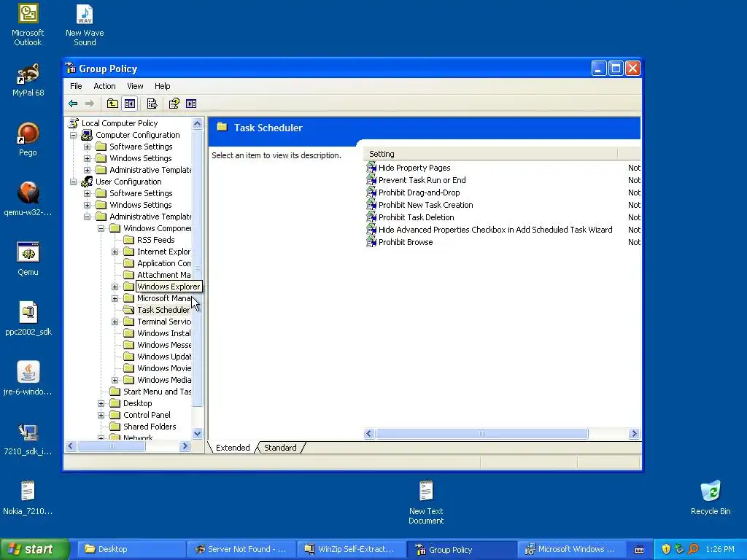
Task: Click the Up one level toolbar icon
Action: [x=112, y=104]
